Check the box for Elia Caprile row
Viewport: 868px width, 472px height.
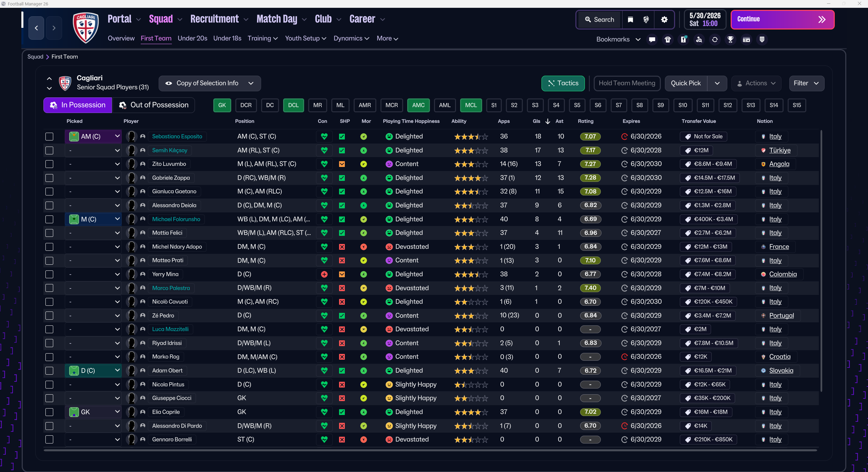tap(50, 412)
